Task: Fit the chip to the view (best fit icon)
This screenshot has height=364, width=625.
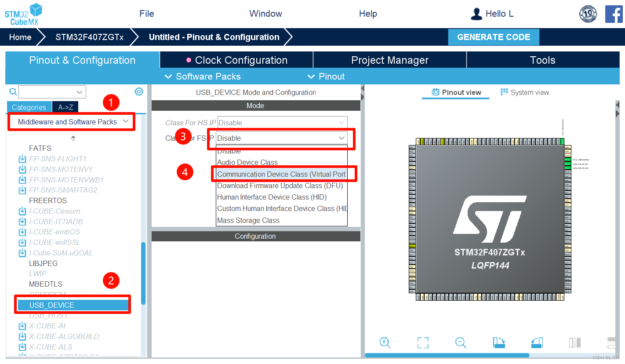Action: click(423, 342)
